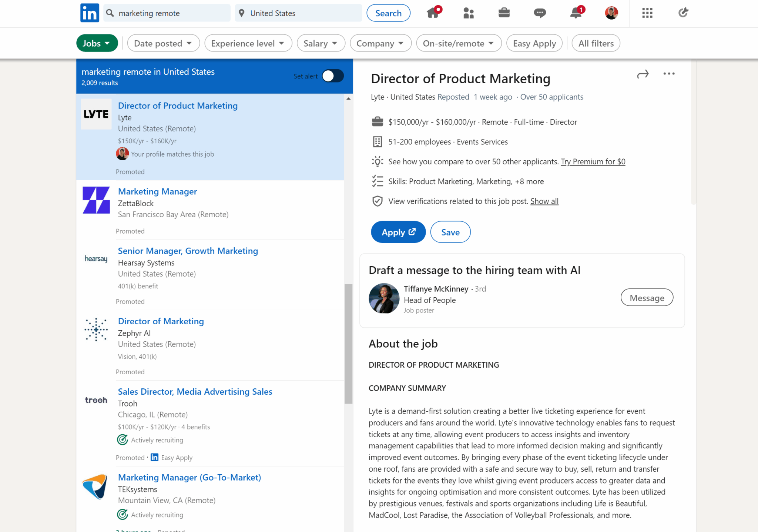758x532 pixels.
Task: Open Company filter dropdown
Action: [x=380, y=43]
